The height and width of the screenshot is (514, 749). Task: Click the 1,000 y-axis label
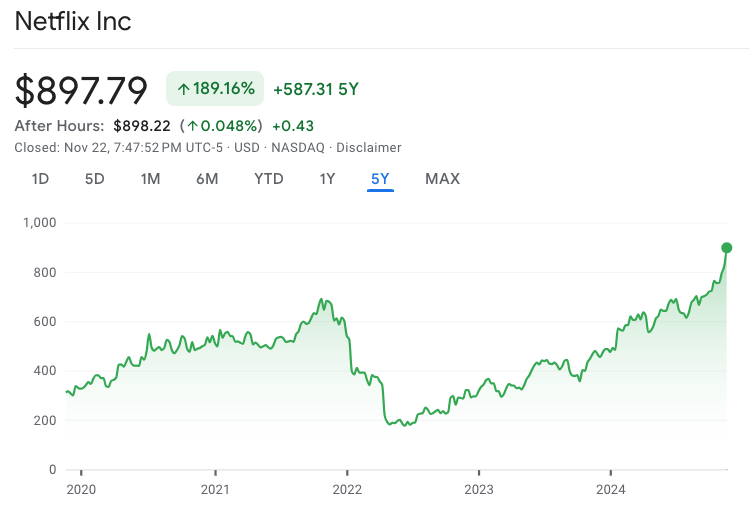pyautogui.click(x=40, y=223)
